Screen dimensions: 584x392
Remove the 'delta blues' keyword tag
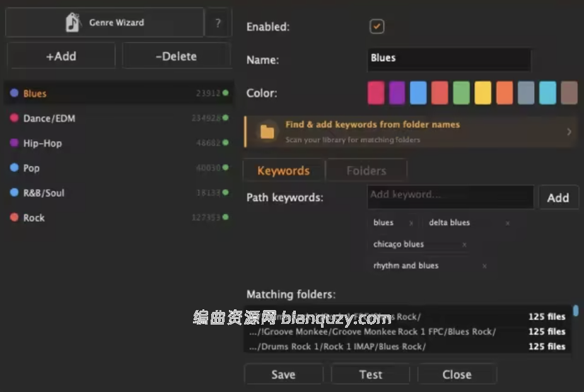507,223
